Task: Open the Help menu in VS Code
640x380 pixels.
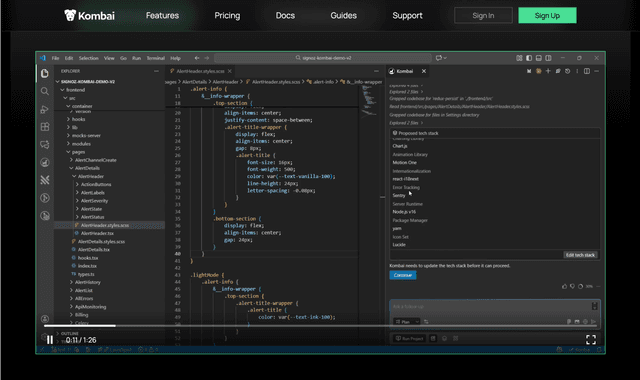Action: [176, 58]
